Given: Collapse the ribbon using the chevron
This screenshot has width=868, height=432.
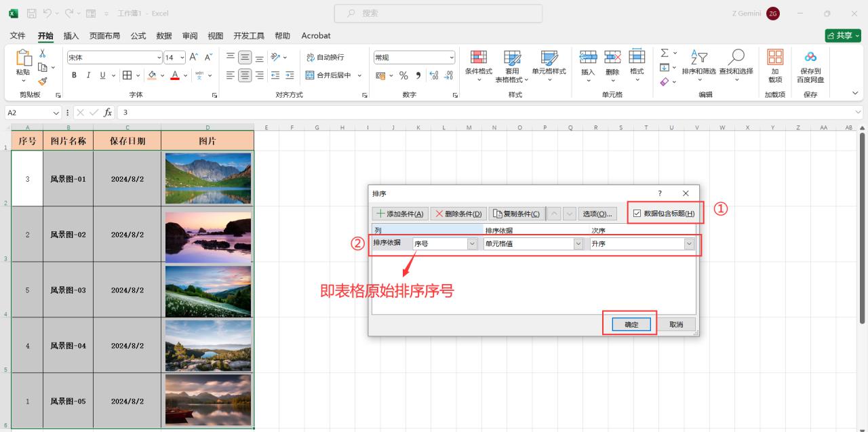Looking at the screenshot, I should point(854,94).
